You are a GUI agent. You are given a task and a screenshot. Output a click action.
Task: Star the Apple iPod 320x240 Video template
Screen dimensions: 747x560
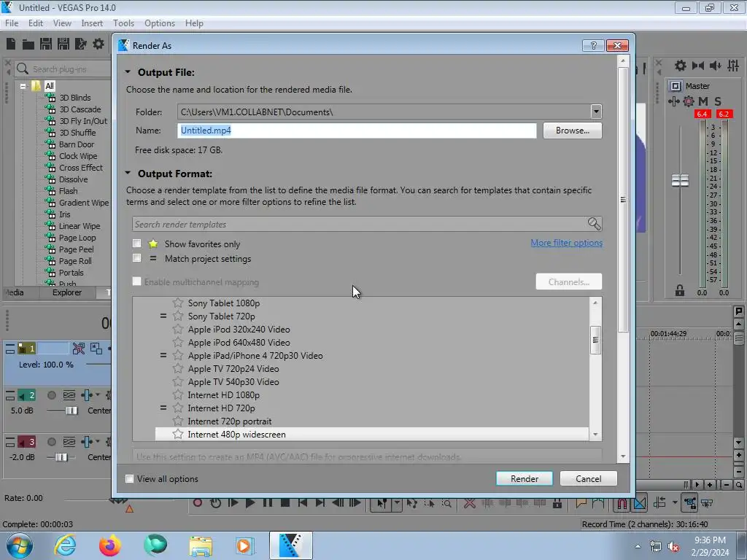pos(178,329)
